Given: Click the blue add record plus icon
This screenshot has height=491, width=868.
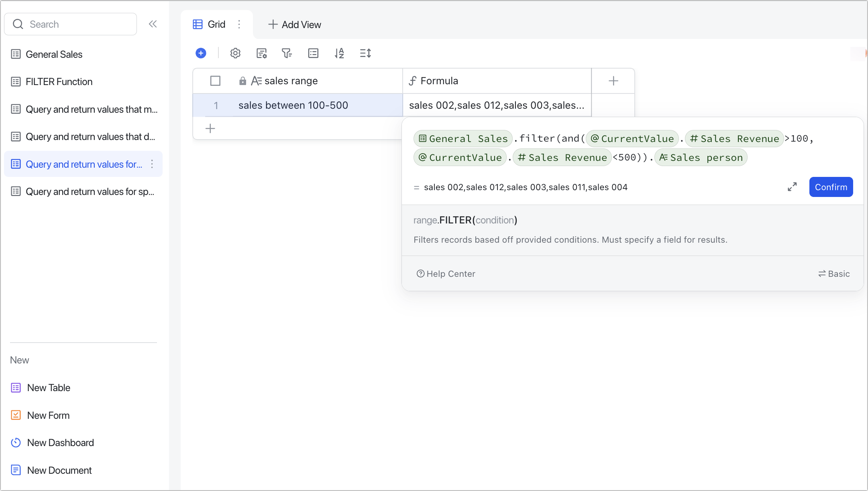Looking at the screenshot, I should pyautogui.click(x=201, y=53).
